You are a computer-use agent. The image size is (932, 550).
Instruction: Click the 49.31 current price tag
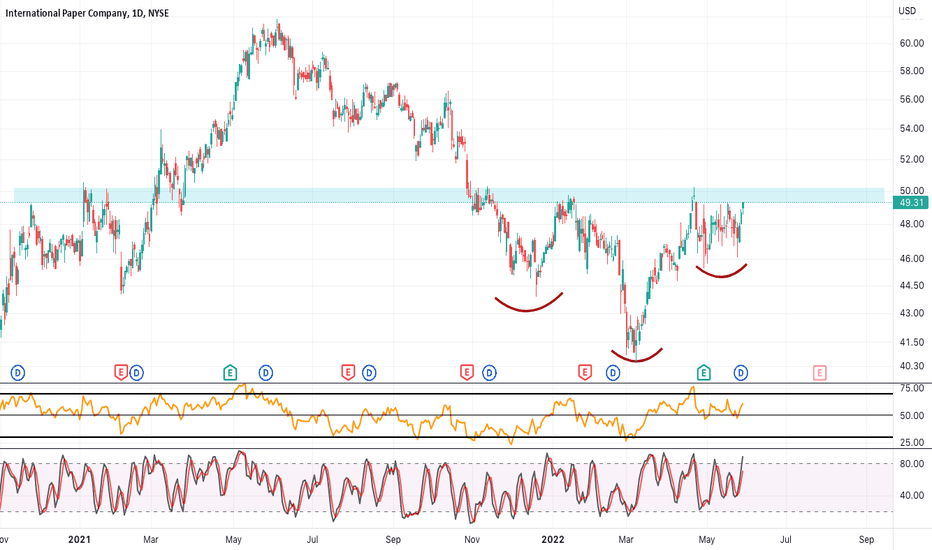tap(911, 203)
